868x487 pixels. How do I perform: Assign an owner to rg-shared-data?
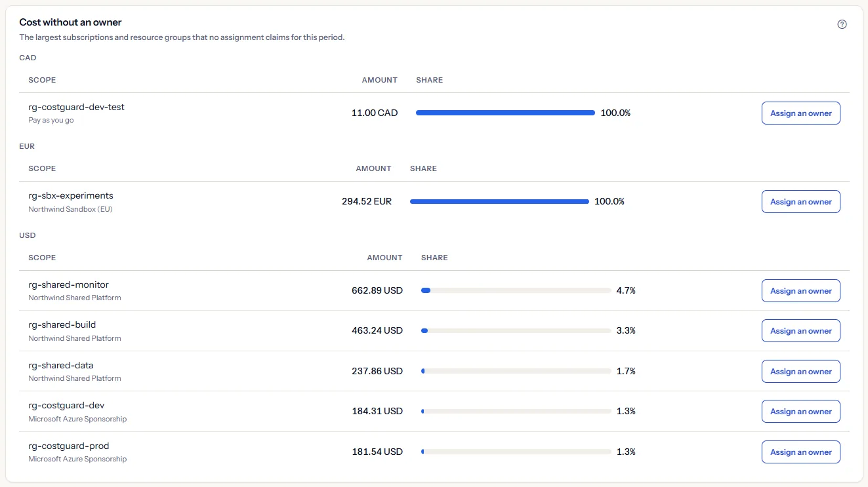(800, 372)
